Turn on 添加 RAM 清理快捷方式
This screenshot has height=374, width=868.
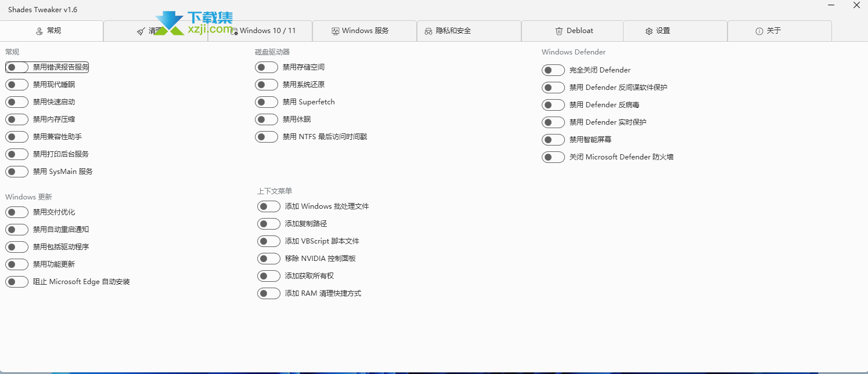coord(269,293)
